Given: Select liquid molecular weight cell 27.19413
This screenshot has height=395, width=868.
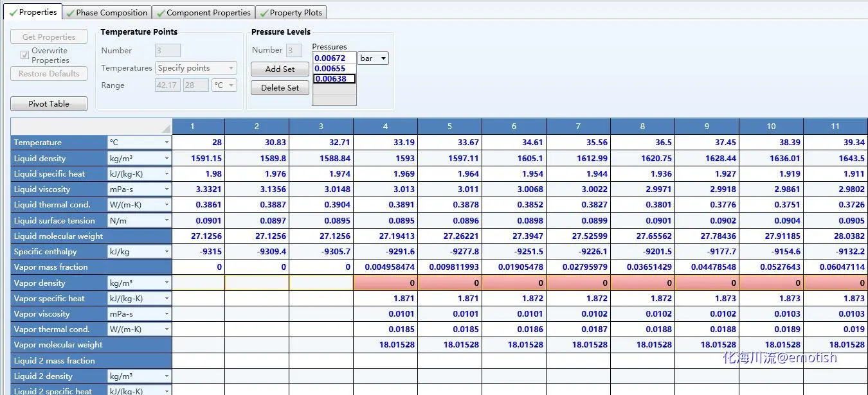Looking at the screenshot, I should coord(385,236).
